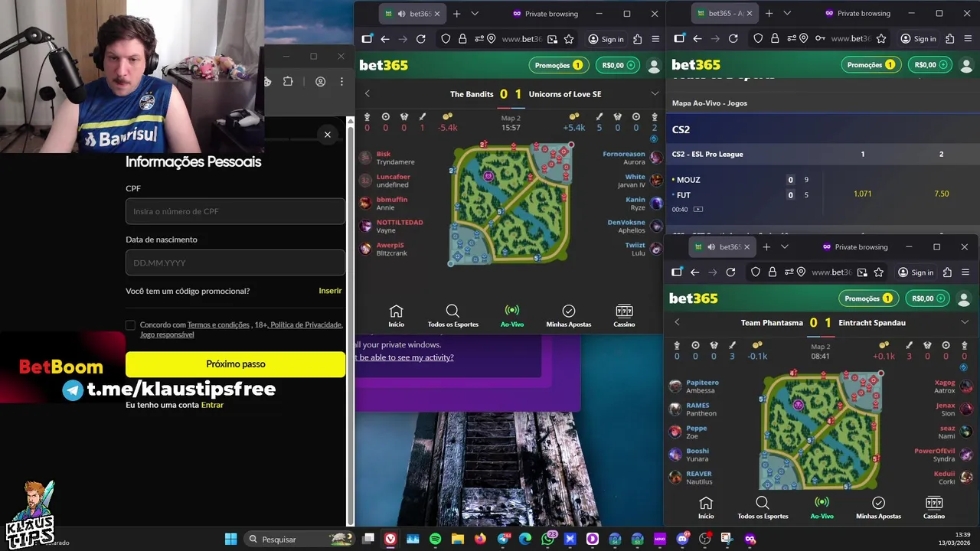Open bet365 account avatar in the CS2 window
The height and width of the screenshot is (551, 980).
(x=966, y=65)
